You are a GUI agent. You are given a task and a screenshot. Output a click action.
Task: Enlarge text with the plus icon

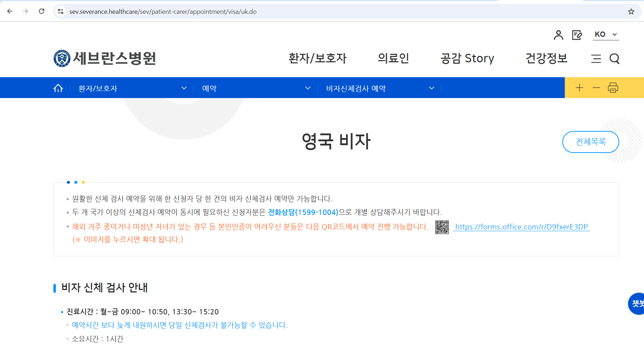pyautogui.click(x=579, y=87)
